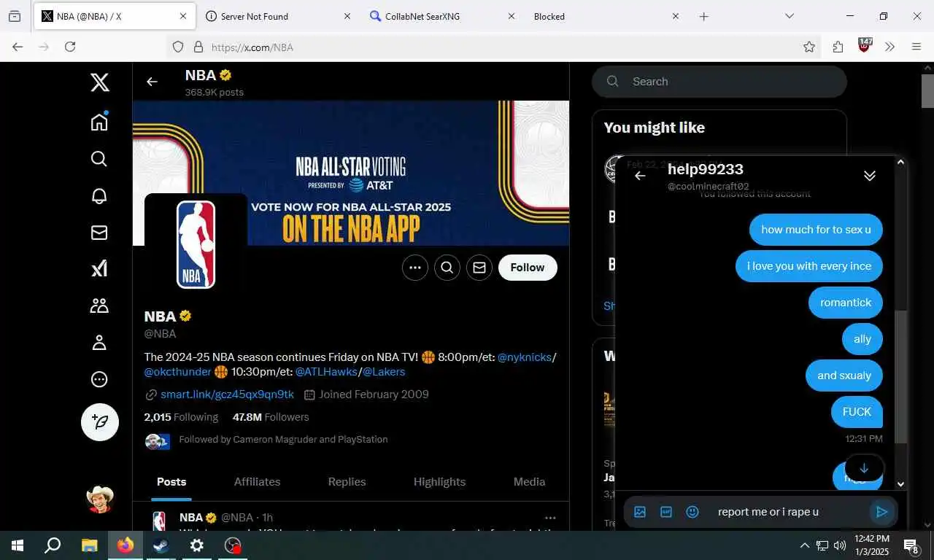934x560 pixels.
Task: Switch to the Affiliates tab
Action: click(257, 482)
